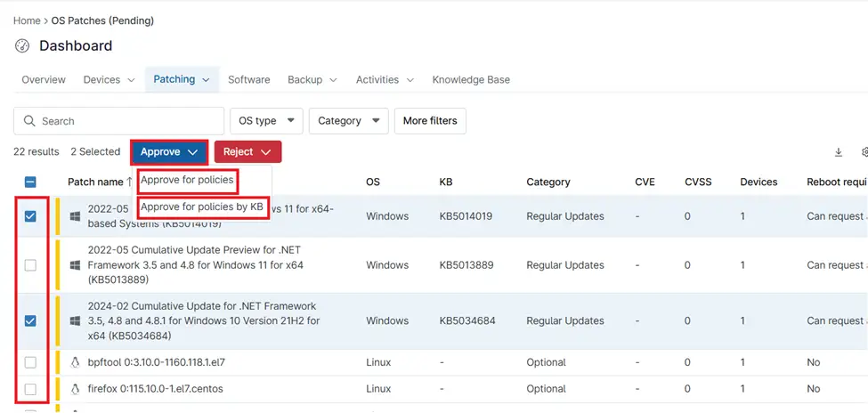Click Windows logo on KB5013889 row
The width and height of the screenshot is (868, 413).
pyautogui.click(x=76, y=265)
